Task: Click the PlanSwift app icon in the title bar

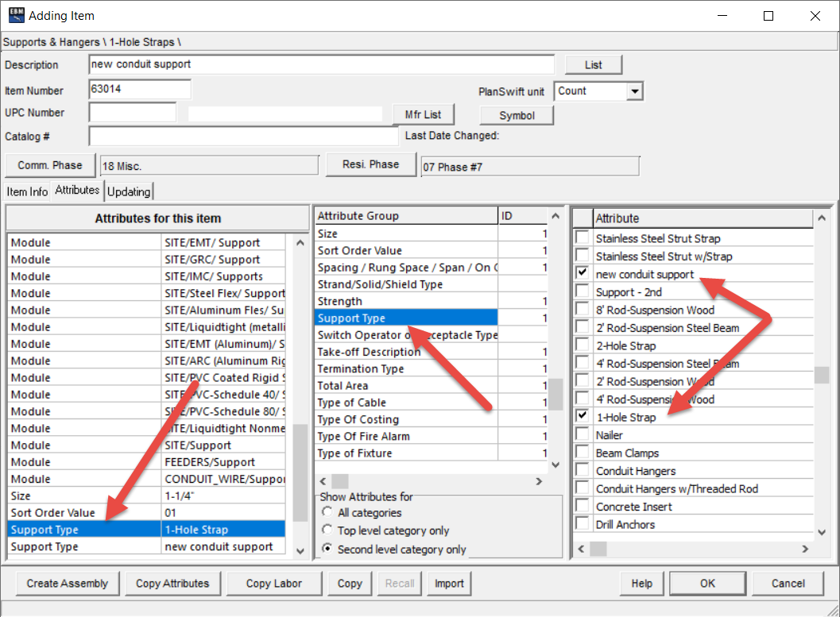Action: click(x=16, y=15)
